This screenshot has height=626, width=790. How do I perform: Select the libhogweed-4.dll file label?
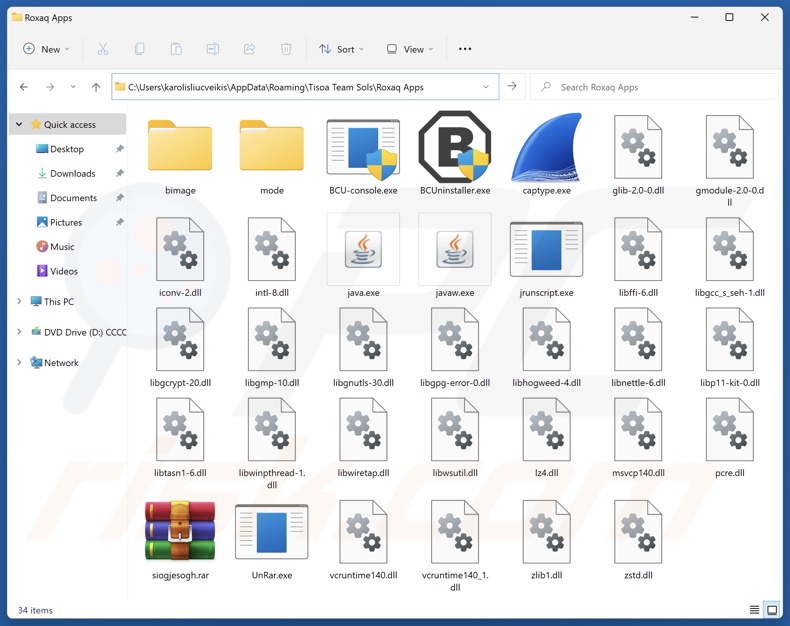click(547, 383)
